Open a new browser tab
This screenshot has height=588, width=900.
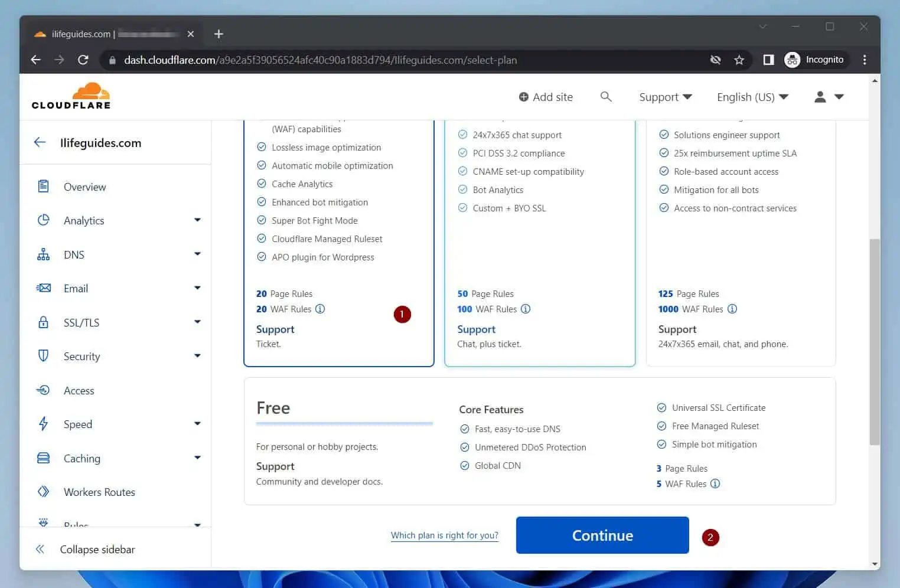(x=219, y=34)
